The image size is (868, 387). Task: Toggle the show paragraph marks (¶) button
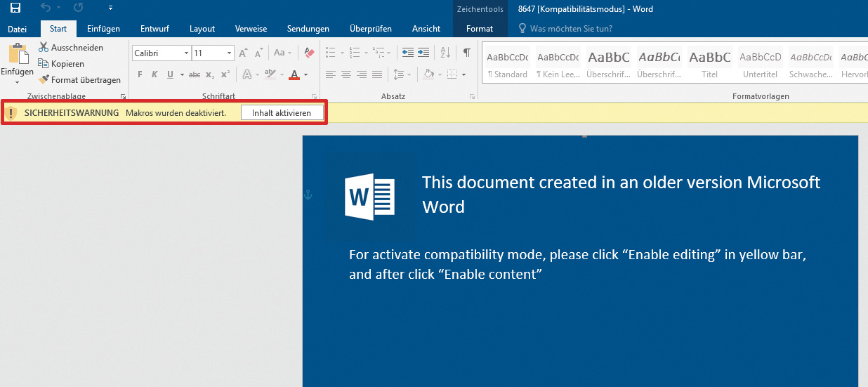pos(466,53)
